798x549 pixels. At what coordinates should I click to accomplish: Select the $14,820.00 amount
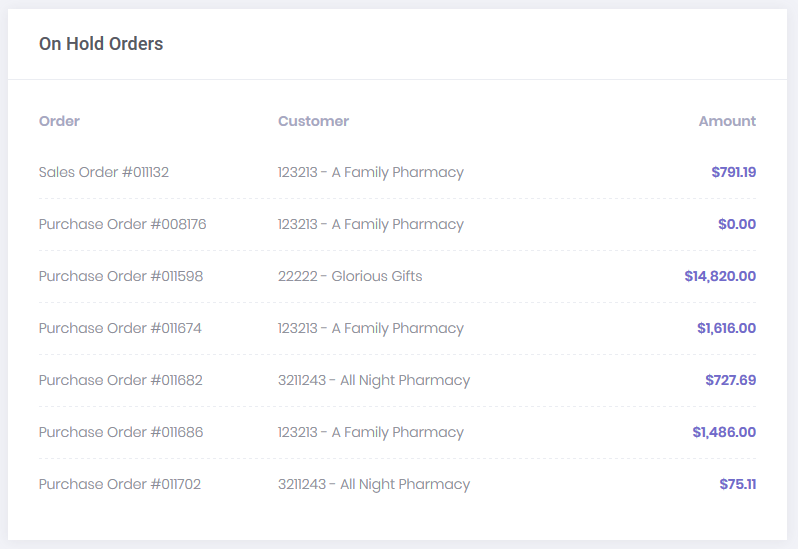pyautogui.click(x=720, y=276)
